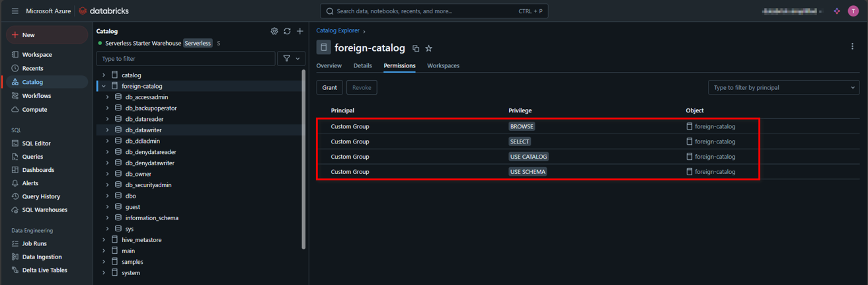Click the Grant button

coord(329,87)
